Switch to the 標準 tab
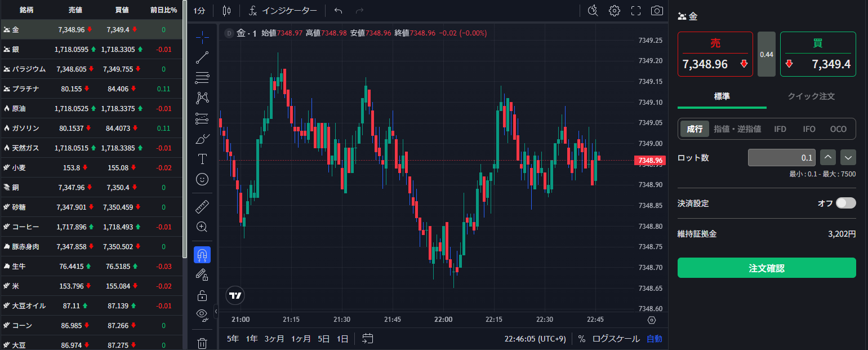The height and width of the screenshot is (350, 868). pos(722,96)
